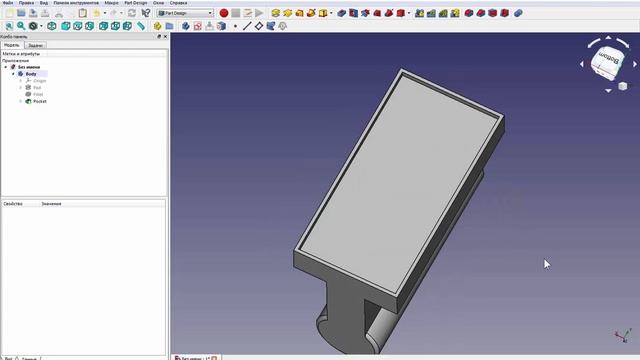Open the Файл menu
This screenshot has width=640, height=360.
coord(8,3)
